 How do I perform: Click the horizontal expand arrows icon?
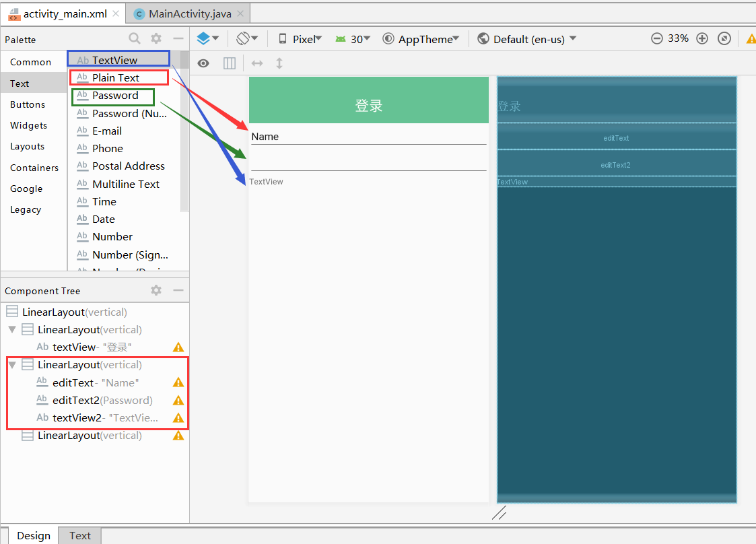point(257,63)
